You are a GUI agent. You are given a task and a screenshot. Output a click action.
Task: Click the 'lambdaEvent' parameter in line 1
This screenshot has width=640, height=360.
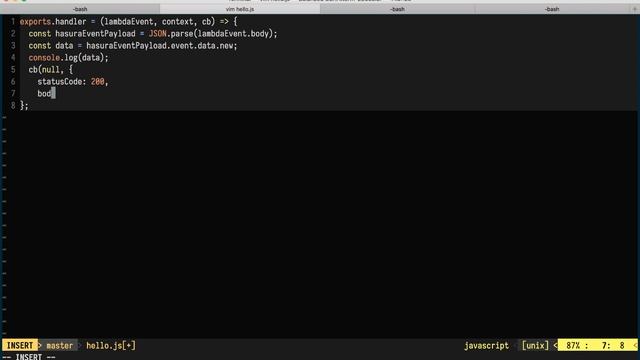coord(129,22)
